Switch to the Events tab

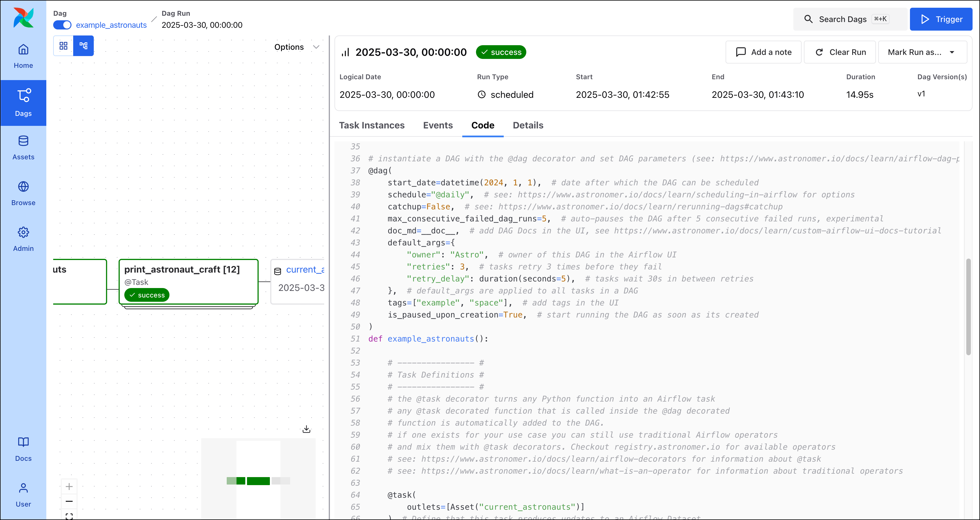(x=438, y=125)
